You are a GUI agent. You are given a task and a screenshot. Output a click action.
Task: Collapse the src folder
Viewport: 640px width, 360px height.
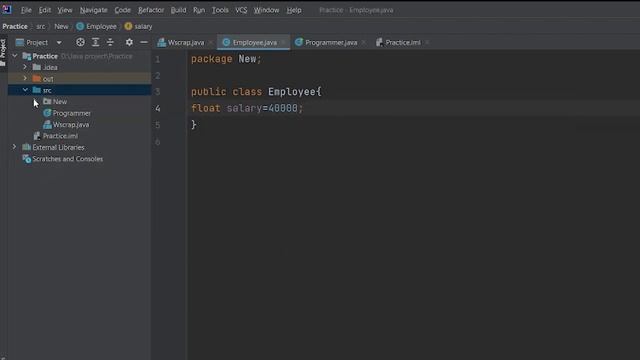pos(25,90)
